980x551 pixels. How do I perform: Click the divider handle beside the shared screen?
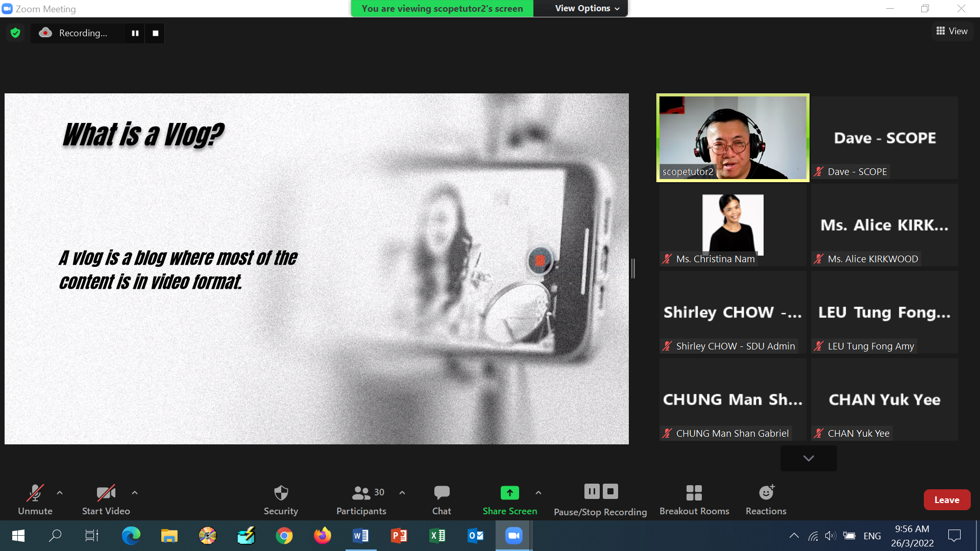click(633, 268)
